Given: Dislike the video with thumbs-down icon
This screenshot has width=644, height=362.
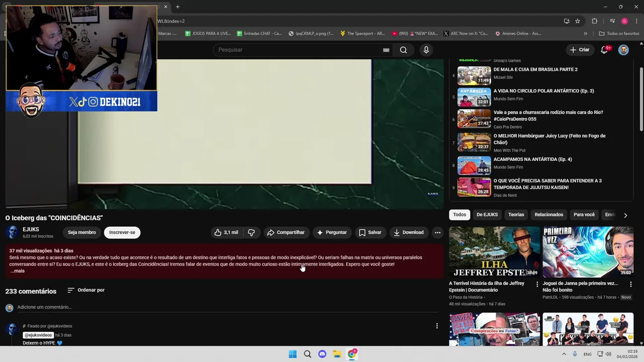Looking at the screenshot, I should click(x=251, y=232).
